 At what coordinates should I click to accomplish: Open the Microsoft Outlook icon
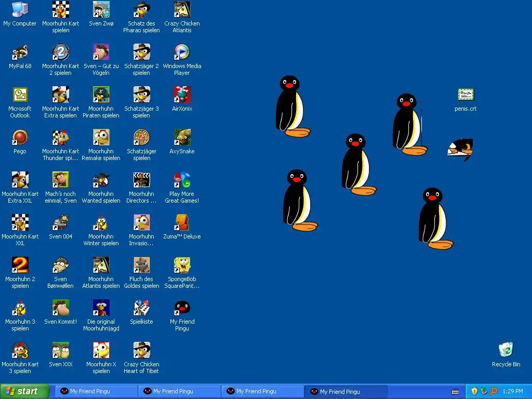pos(20,95)
